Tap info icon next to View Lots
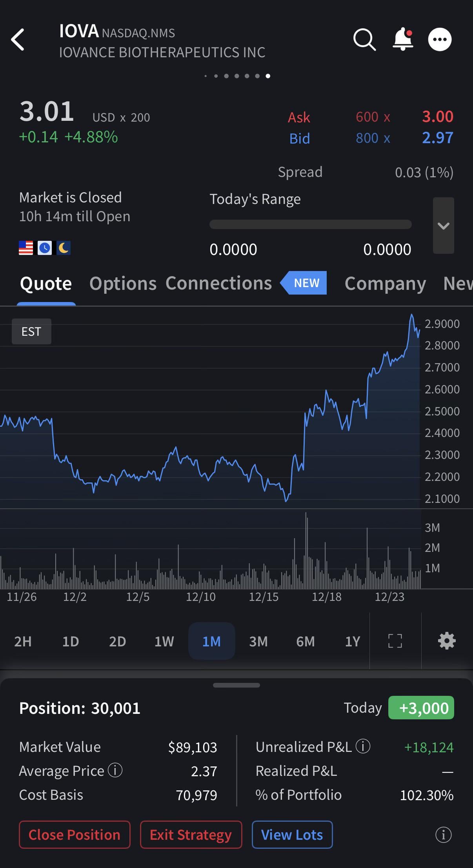Screen dimensions: 473x868 443,835
